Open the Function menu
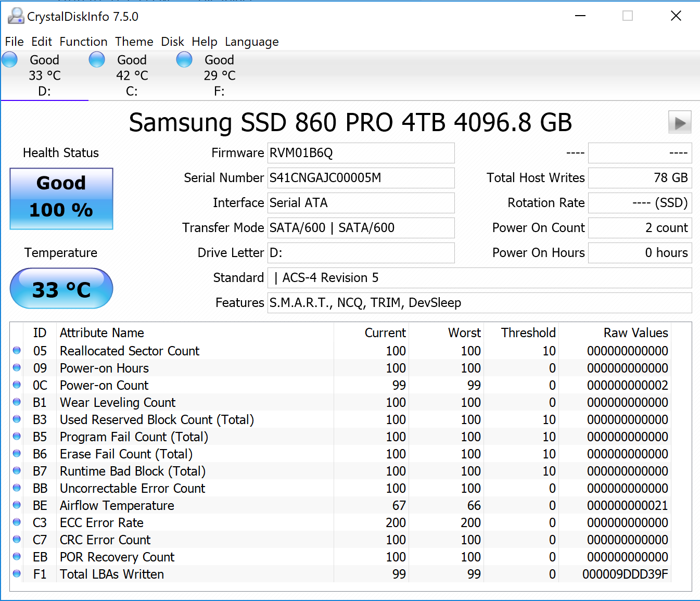Screen dimensions: 700x601 tap(83, 42)
